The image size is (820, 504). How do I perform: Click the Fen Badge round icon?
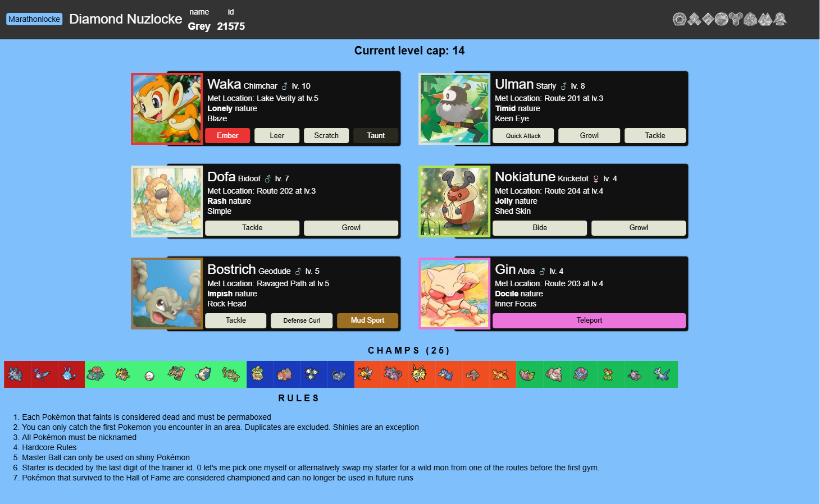[722, 20]
